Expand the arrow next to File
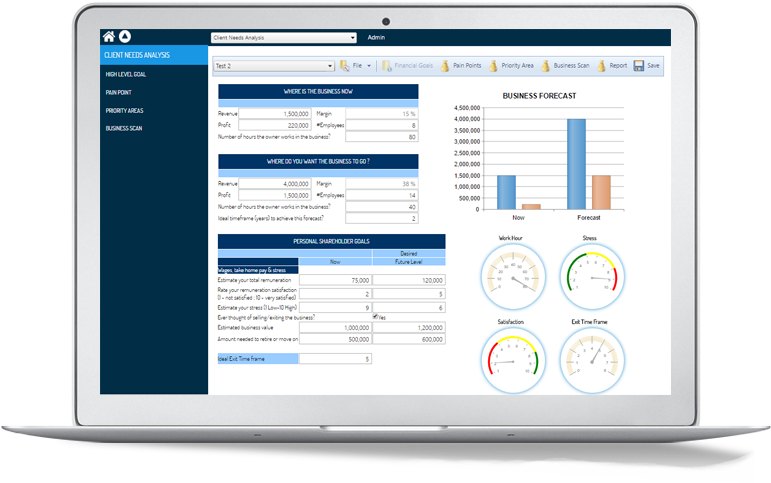The image size is (771, 483). tap(369, 65)
